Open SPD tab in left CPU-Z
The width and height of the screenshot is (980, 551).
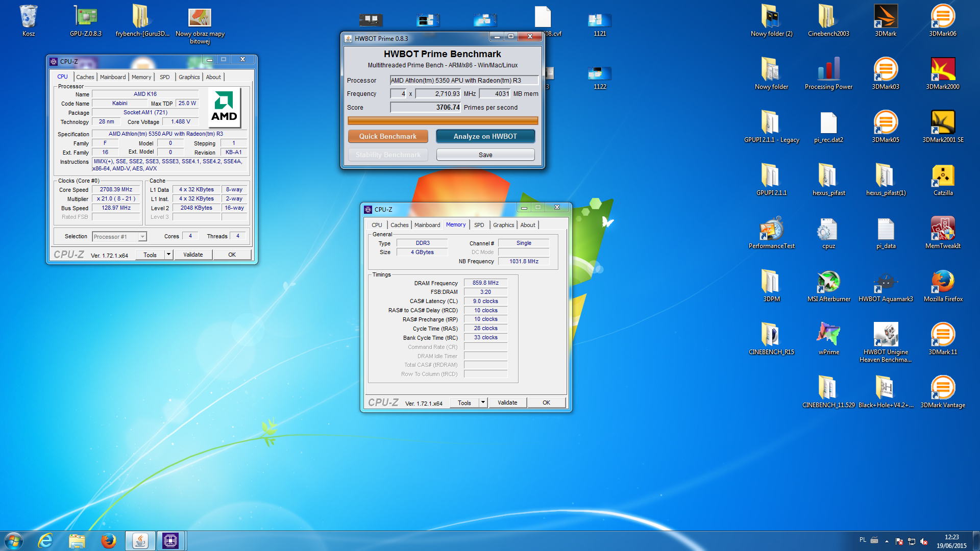(x=164, y=77)
